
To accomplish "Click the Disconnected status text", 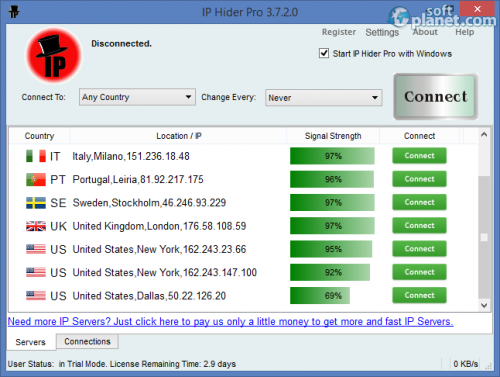I will click(x=121, y=44).
